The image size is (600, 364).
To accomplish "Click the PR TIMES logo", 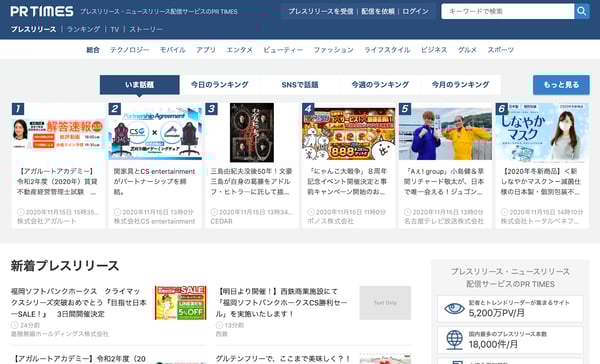I will [42, 11].
